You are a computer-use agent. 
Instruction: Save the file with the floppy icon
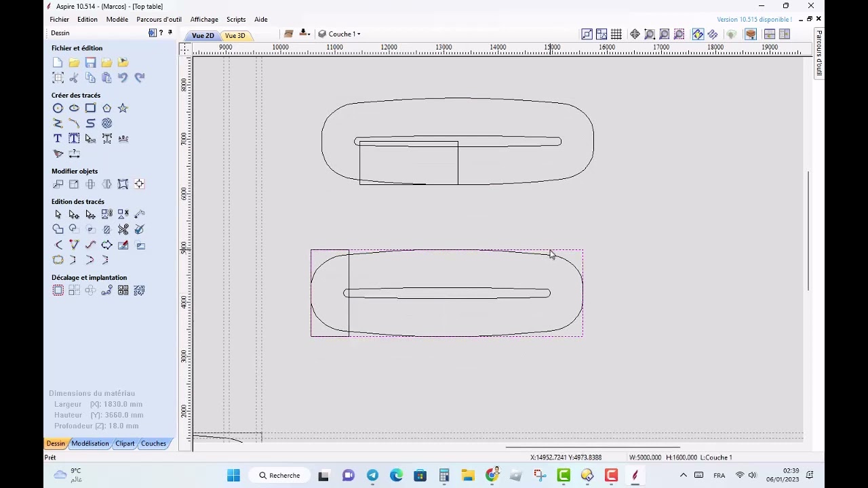point(90,62)
